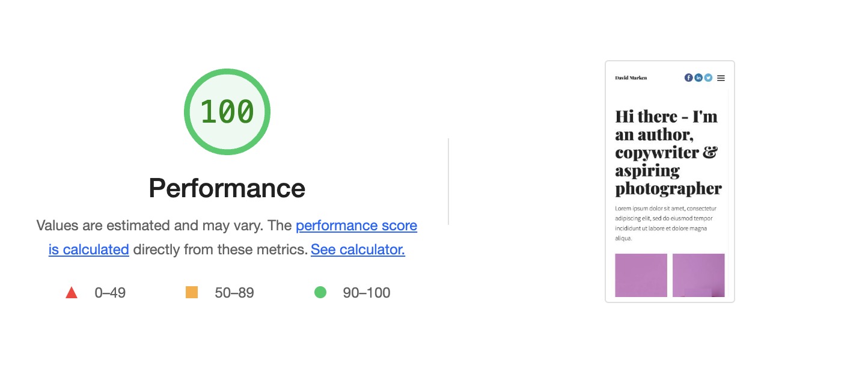Click the LinkedIn icon in the page preview
Viewport: 868px width, 374px height.
pyautogui.click(x=698, y=78)
